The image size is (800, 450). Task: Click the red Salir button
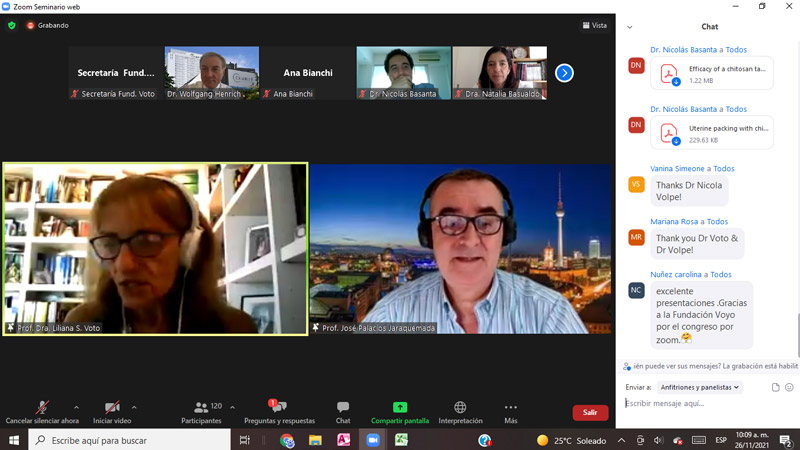(x=590, y=412)
